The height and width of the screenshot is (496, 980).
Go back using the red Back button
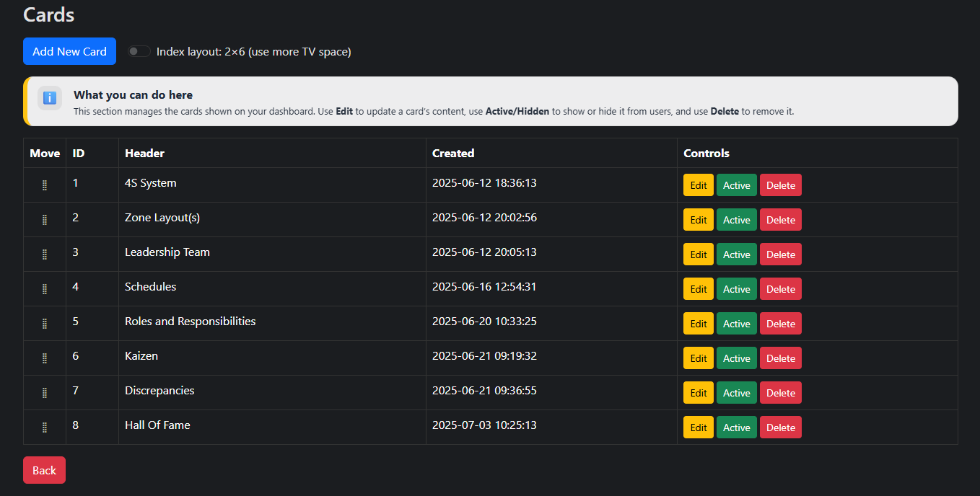[44, 470]
